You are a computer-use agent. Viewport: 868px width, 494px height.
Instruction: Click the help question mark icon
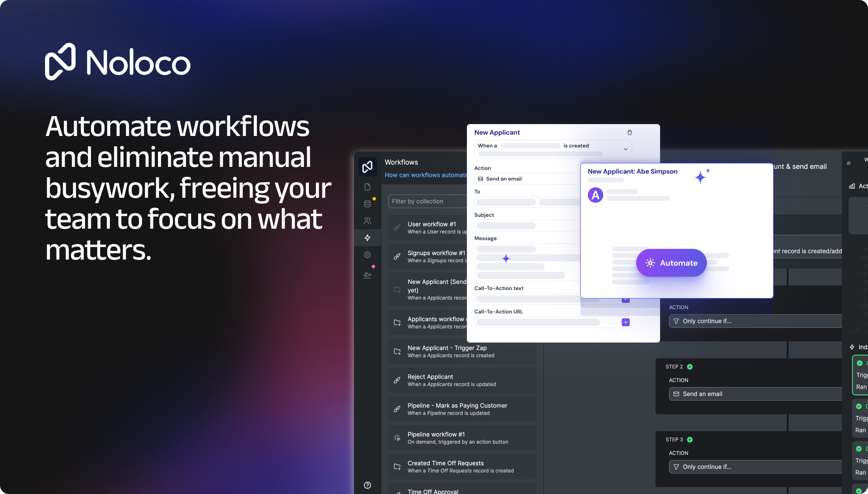367,485
